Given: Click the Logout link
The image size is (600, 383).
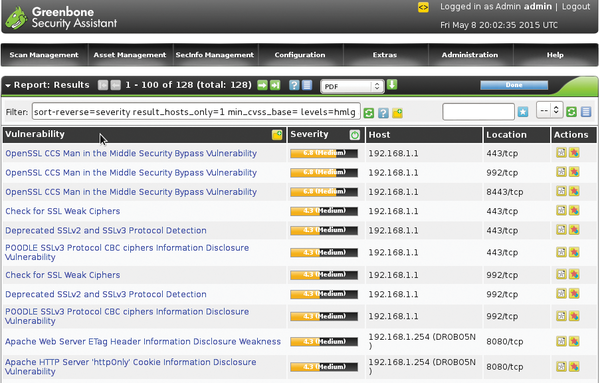Looking at the screenshot, I should click(x=576, y=7).
